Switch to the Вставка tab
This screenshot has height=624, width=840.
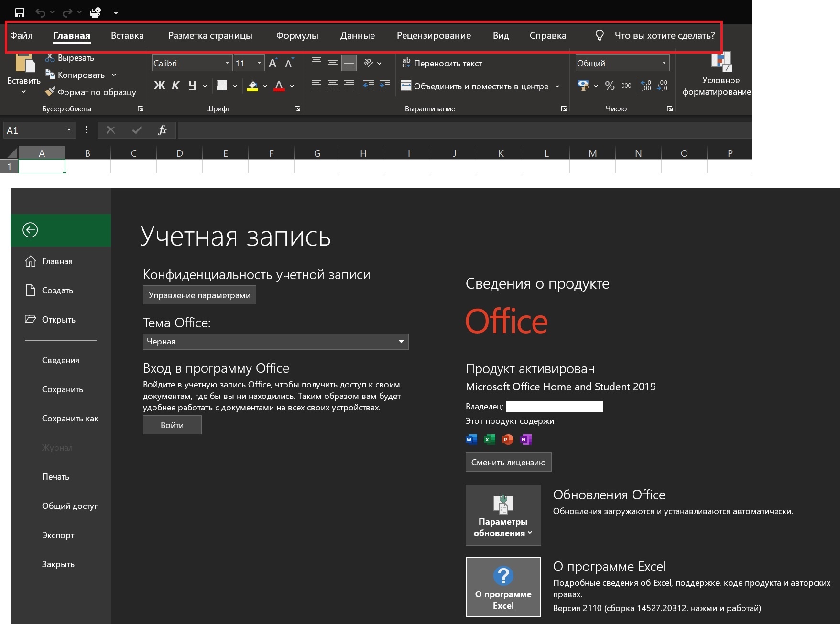tap(127, 35)
